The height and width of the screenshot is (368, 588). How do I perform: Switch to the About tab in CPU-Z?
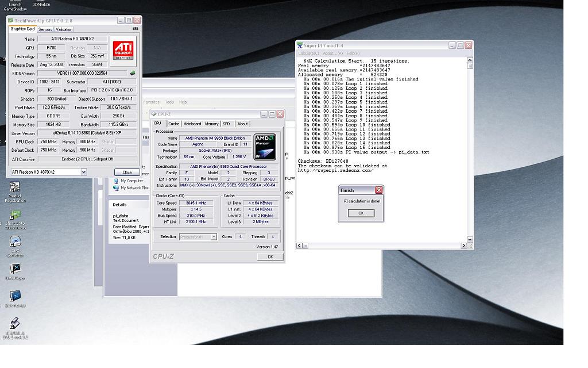click(242, 124)
